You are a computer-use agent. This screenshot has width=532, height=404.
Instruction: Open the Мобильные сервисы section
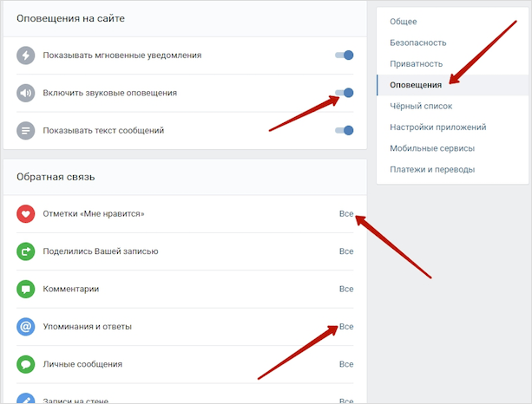453,148
